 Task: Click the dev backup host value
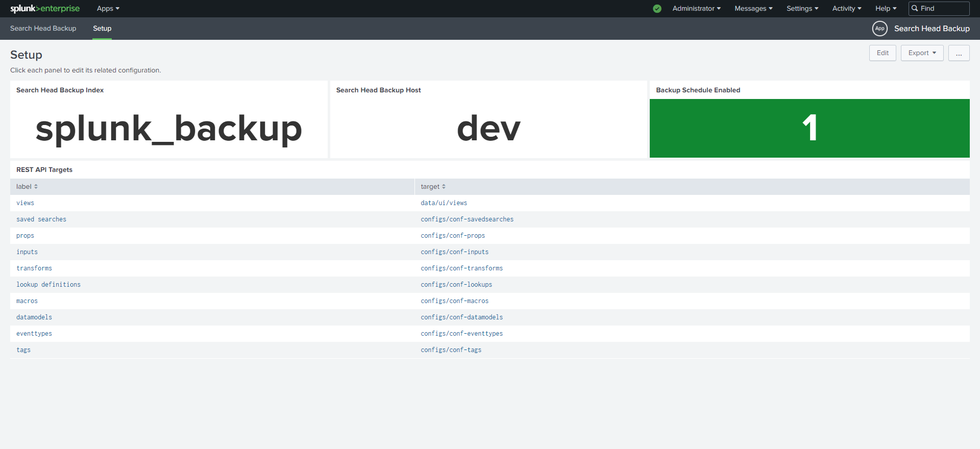[x=488, y=128]
